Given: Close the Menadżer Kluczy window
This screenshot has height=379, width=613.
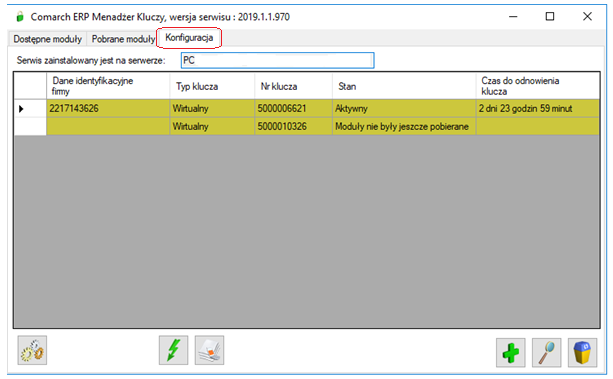Looking at the screenshot, I should coord(587,16).
